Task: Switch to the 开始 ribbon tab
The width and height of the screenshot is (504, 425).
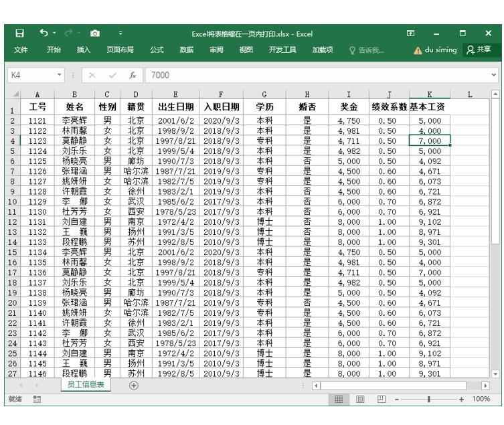Action: [54, 50]
